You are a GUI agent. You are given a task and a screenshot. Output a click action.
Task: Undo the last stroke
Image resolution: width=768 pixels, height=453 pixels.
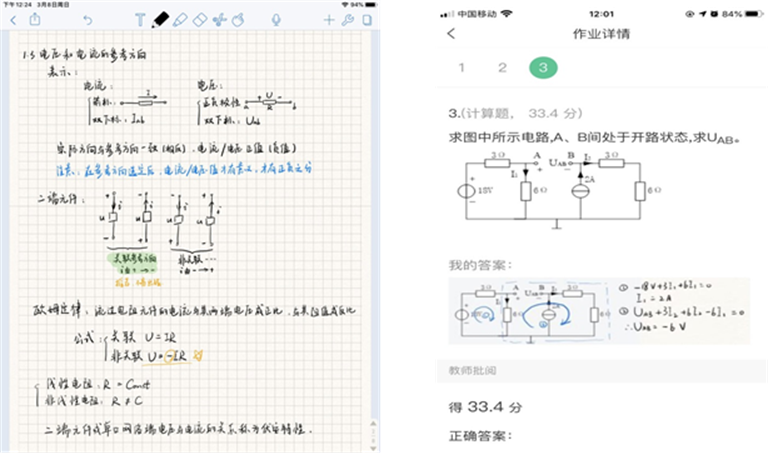tap(88, 19)
